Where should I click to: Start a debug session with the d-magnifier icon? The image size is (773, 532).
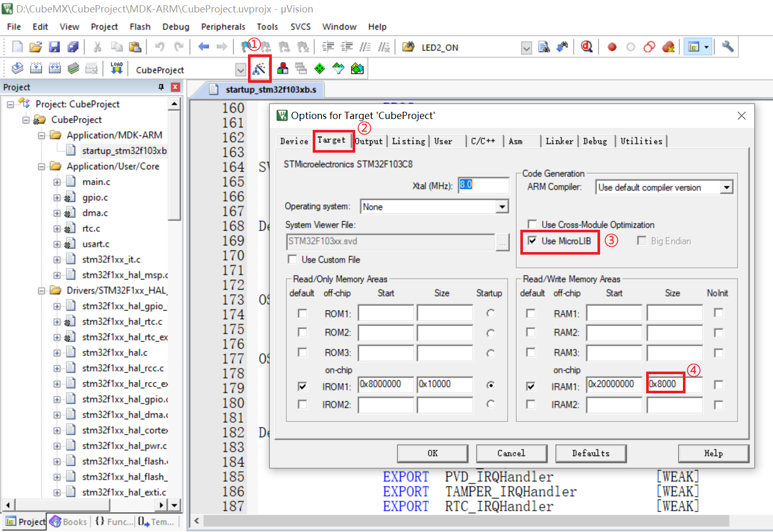pos(586,46)
